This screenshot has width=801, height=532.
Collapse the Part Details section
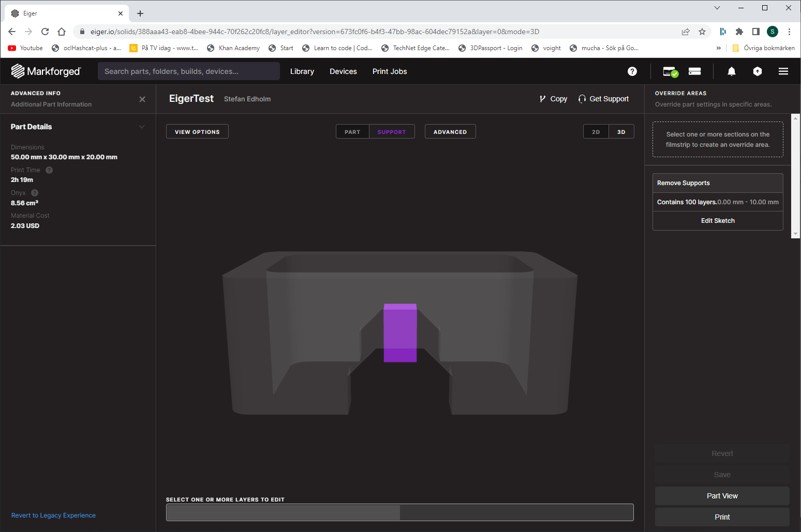(x=142, y=127)
